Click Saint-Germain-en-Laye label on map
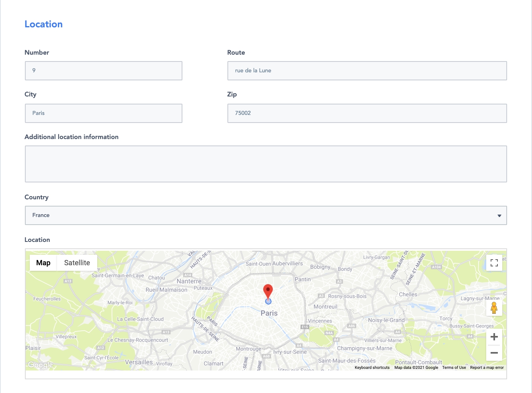 118,276
